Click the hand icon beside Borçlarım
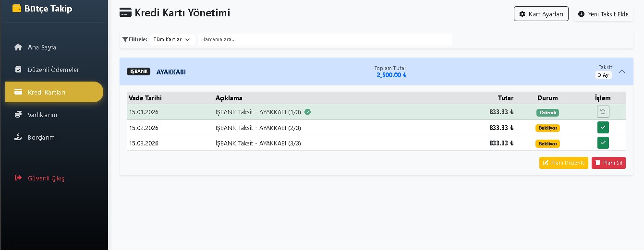644x250 pixels. [18, 137]
